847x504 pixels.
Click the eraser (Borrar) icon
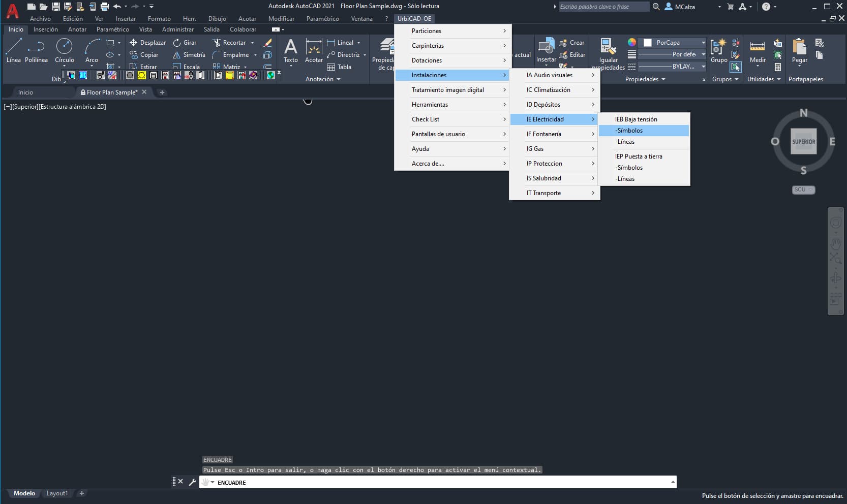tap(267, 43)
